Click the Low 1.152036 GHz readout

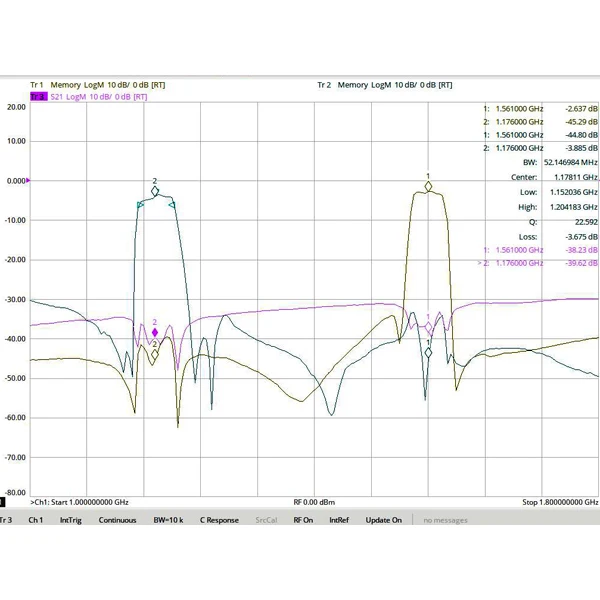(x=558, y=192)
